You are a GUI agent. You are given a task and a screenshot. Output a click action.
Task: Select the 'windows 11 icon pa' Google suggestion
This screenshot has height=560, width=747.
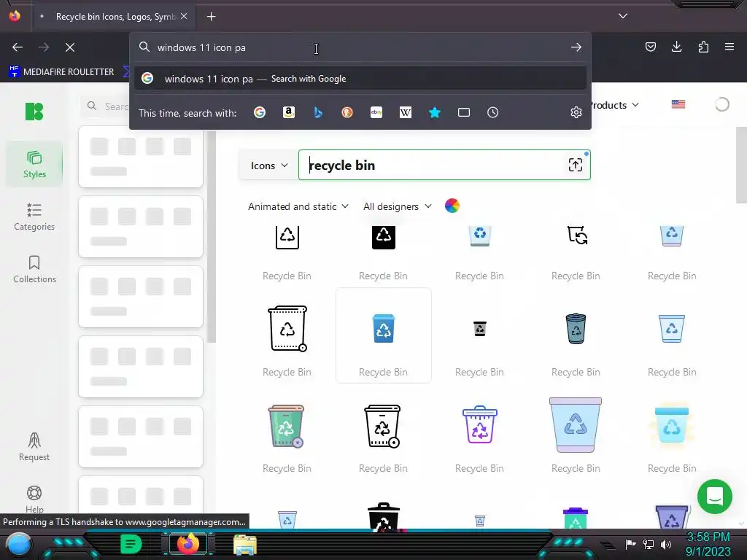tap(360, 79)
